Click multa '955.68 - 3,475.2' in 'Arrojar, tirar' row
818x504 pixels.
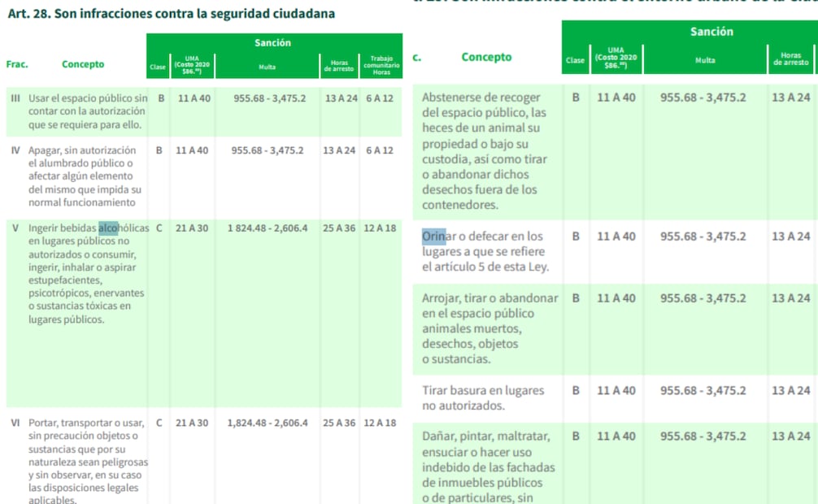pyautogui.click(x=703, y=298)
